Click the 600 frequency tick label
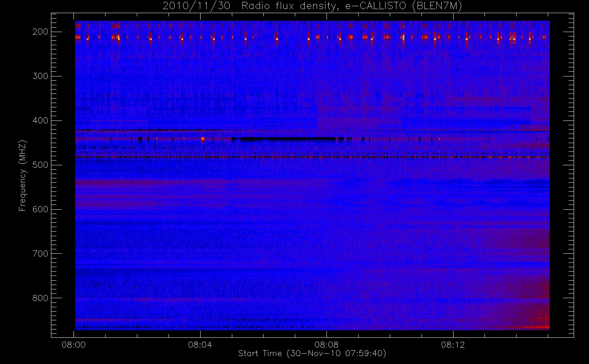 tap(40, 209)
